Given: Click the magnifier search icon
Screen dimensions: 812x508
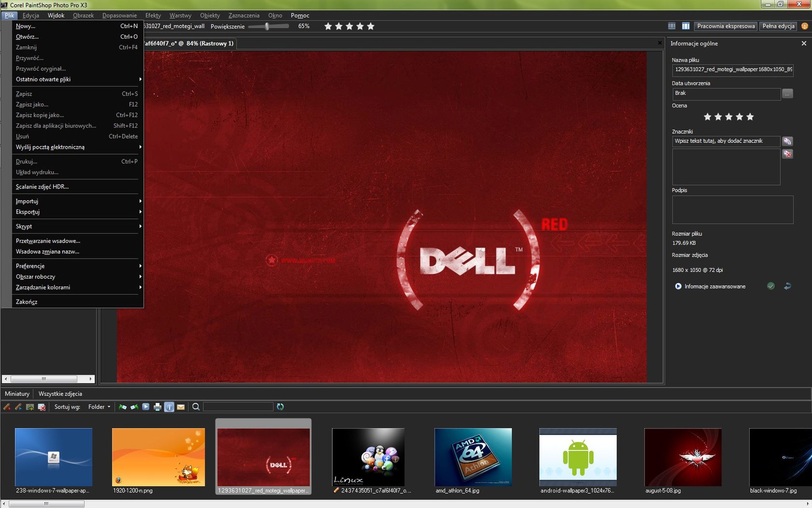Looking at the screenshot, I should [196, 407].
